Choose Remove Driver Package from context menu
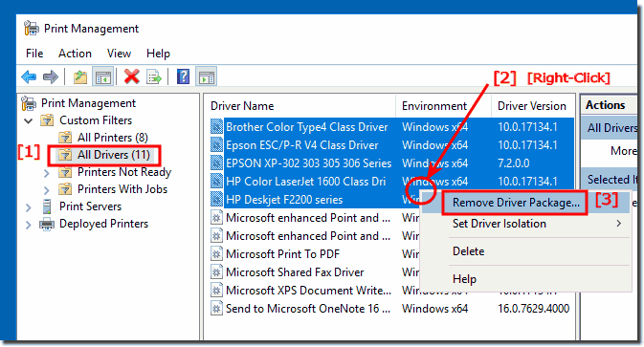 (x=516, y=203)
